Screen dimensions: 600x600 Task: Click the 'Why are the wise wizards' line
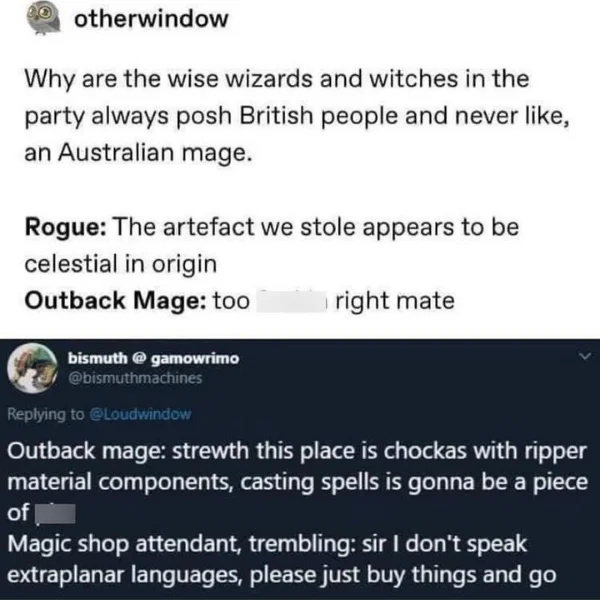click(x=277, y=79)
